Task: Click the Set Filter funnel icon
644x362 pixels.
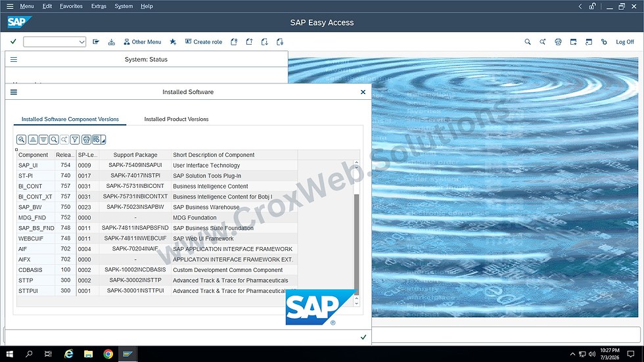Action: [75, 139]
